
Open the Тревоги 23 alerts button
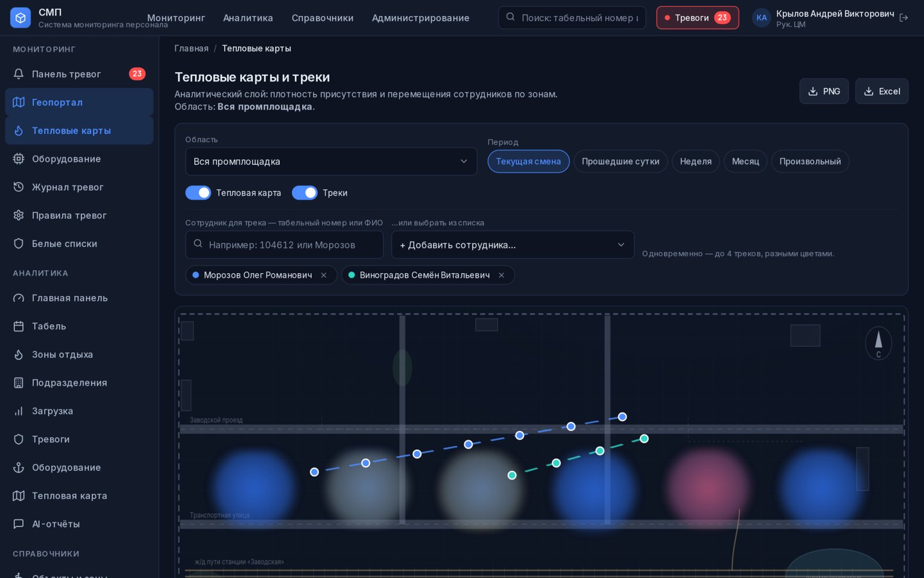coord(697,18)
